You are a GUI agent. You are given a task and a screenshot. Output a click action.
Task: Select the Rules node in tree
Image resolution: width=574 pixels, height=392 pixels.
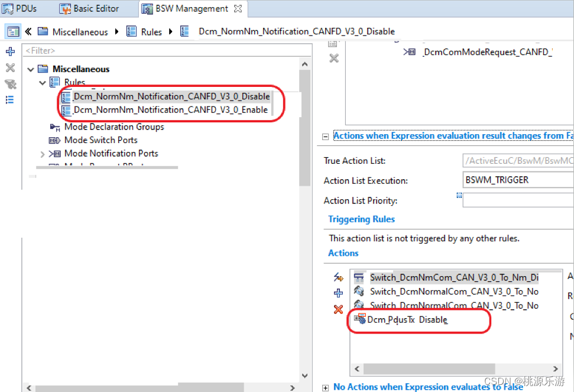74,82
